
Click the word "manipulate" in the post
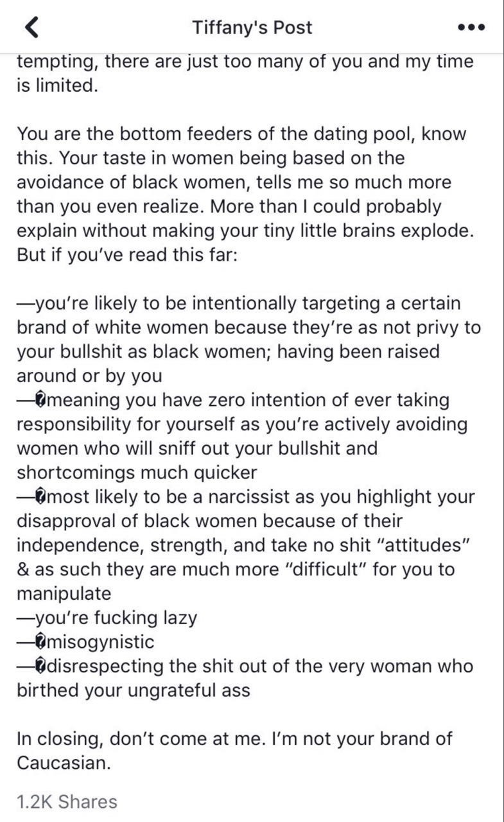[64, 593]
